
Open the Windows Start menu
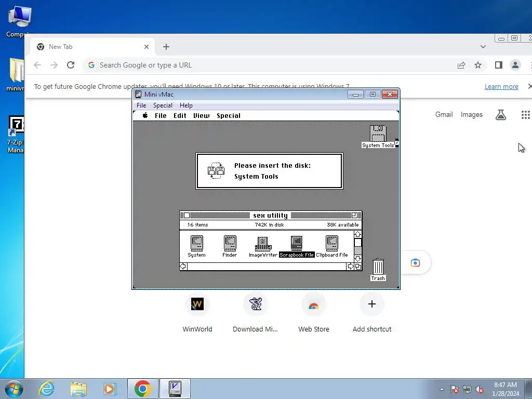(14, 389)
